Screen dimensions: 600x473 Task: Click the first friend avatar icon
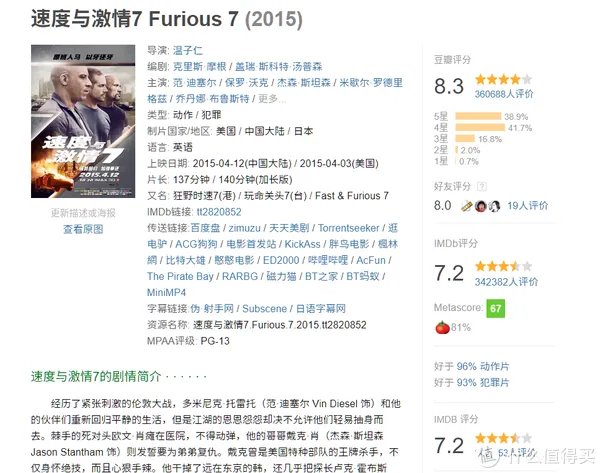pos(466,205)
